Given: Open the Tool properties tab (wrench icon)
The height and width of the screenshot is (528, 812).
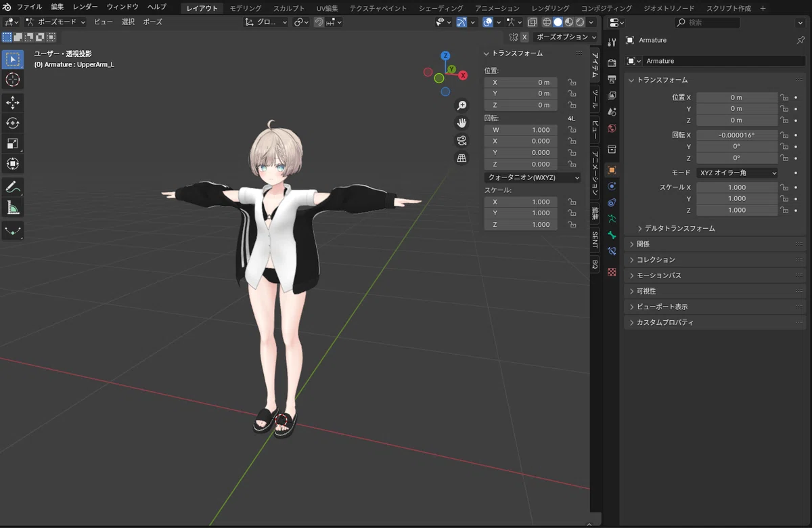Looking at the screenshot, I should click(x=612, y=42).
